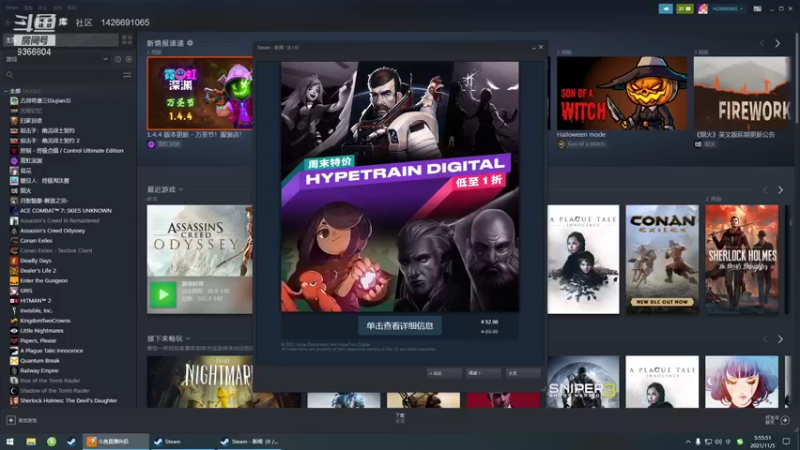Image resolution: width=800 pixels, height=450 pixels.
Task: Switch library to grid collections view icon
Action: [x=127, y=40]
